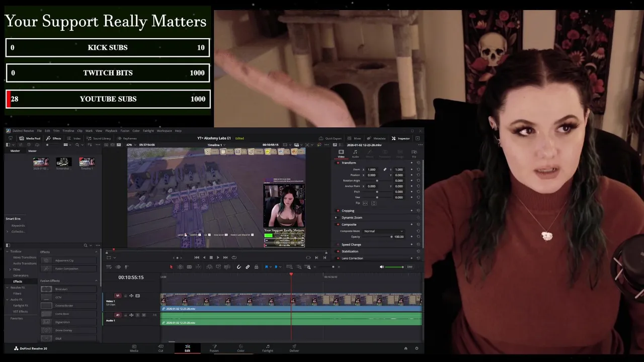Open the Index panel

click(x=74, y=138)
